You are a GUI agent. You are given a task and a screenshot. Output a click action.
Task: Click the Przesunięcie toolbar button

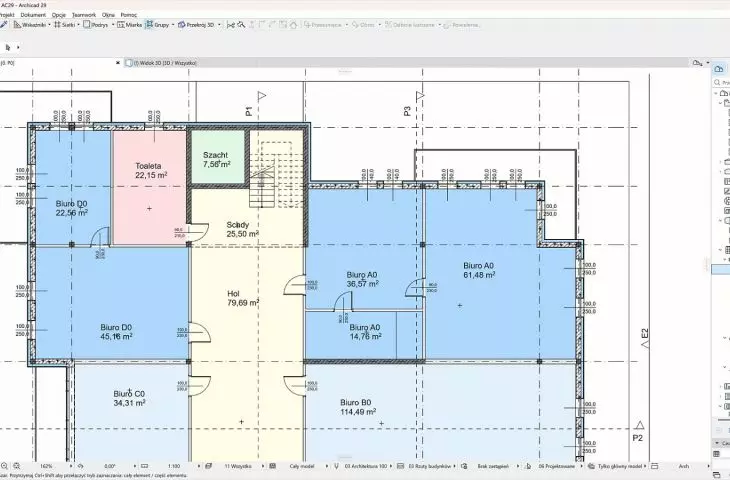click(323, 25)
